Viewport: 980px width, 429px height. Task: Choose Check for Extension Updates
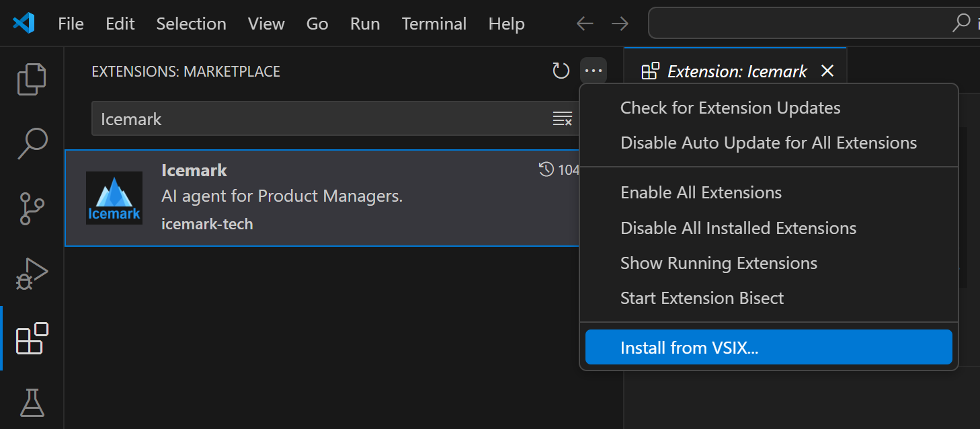click(769, 108)
